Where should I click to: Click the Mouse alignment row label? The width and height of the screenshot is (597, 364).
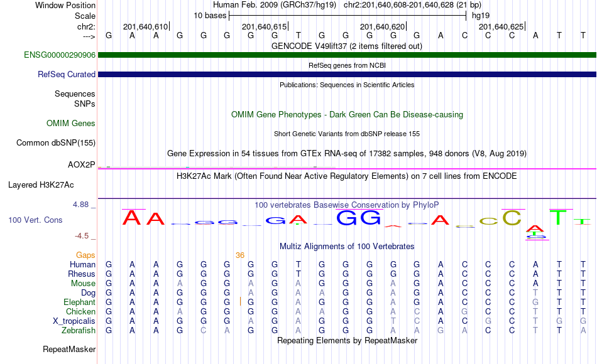(83, 284)
